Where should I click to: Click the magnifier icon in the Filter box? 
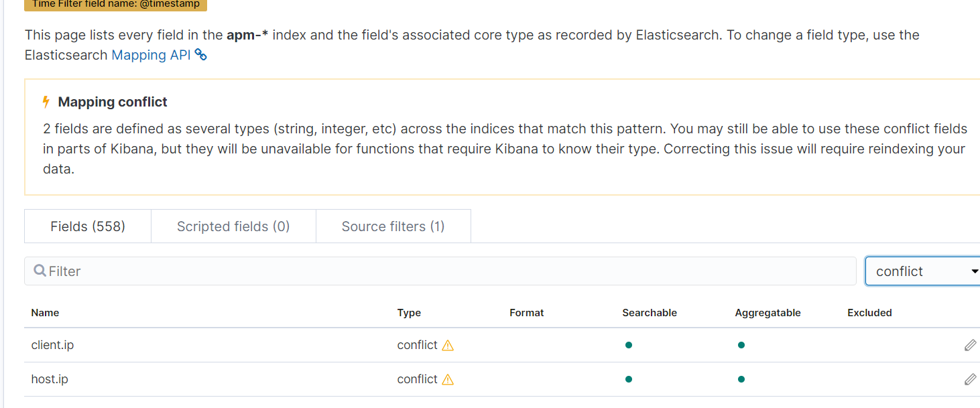click(x=40, y=271)
